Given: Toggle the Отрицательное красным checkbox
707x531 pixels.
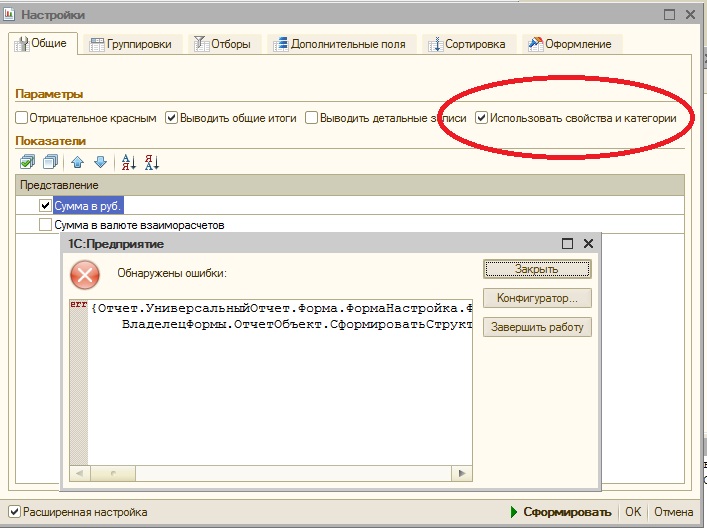Looking at the screenshot, I should click(x=22, y=118).
